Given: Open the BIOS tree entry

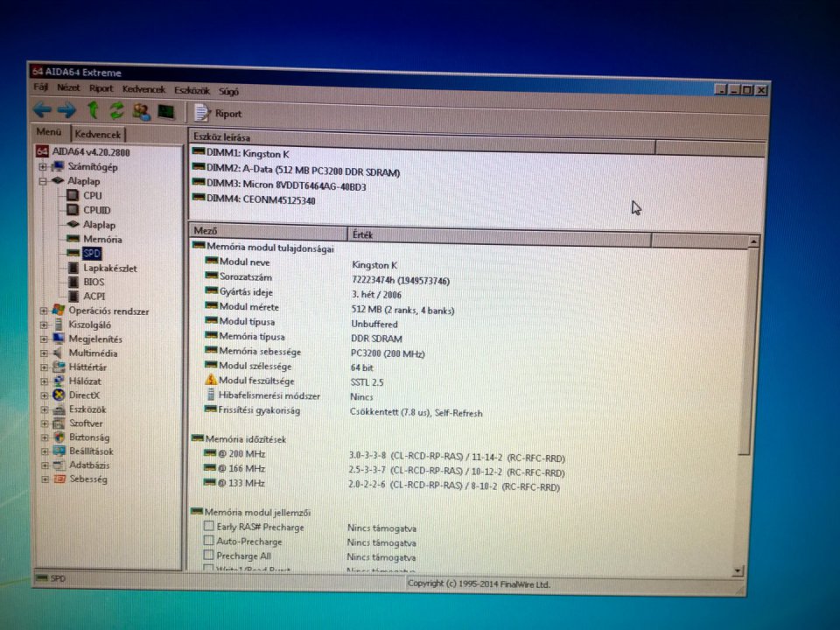Looking at the screenshot, I should (x=94, y=282).
